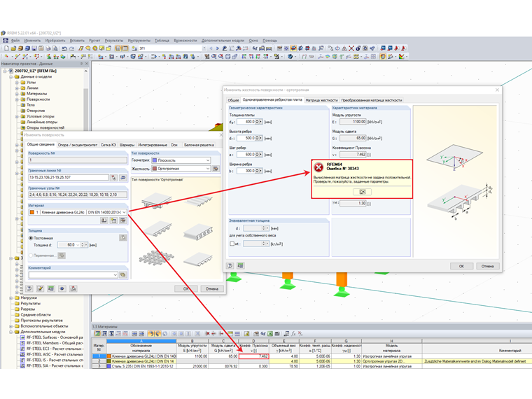Select the Постоянная thickness radio button
The width and height of the screenshot is (532, 399).
click(31, 238)
